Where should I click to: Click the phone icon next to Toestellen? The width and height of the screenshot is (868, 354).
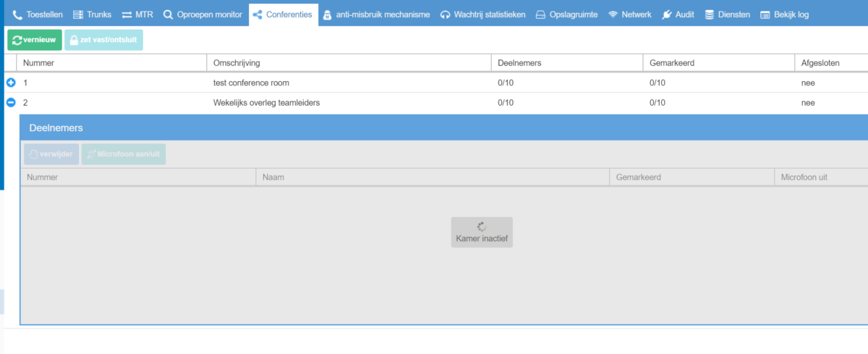tap(17, 14)
